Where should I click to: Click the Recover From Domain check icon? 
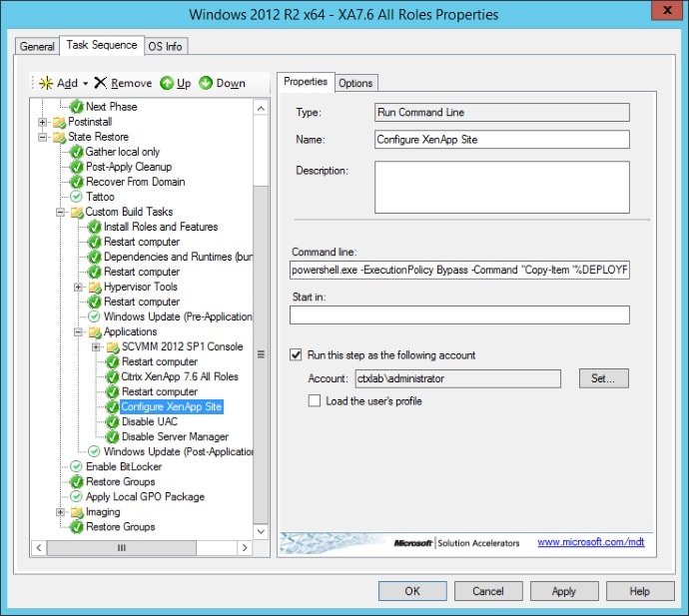[x=77, y=182]
